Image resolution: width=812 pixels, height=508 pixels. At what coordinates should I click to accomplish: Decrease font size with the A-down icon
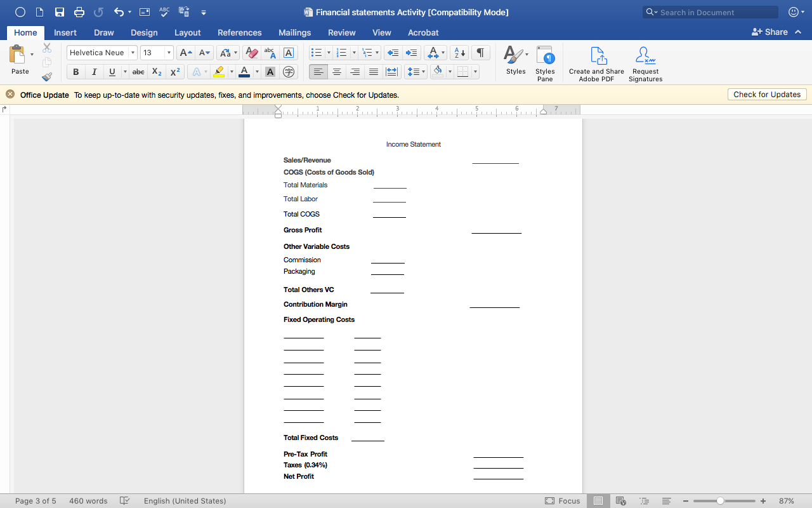(204, 53)
